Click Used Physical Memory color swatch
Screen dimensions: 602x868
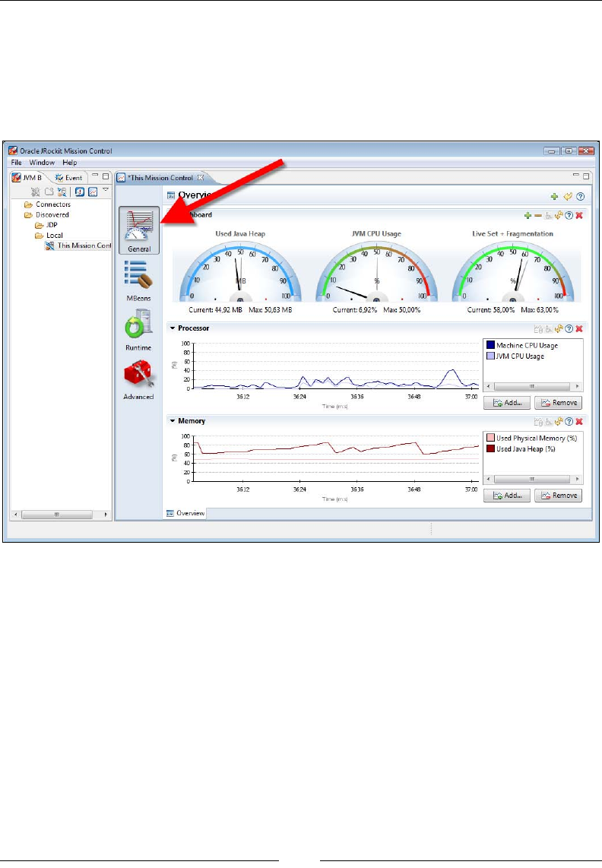(490, 439)
